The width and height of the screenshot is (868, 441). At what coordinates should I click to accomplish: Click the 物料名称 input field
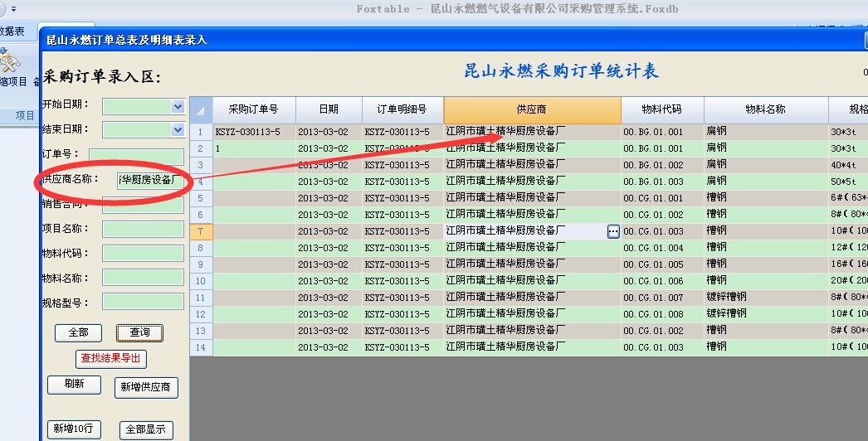[x=143, y=278]
